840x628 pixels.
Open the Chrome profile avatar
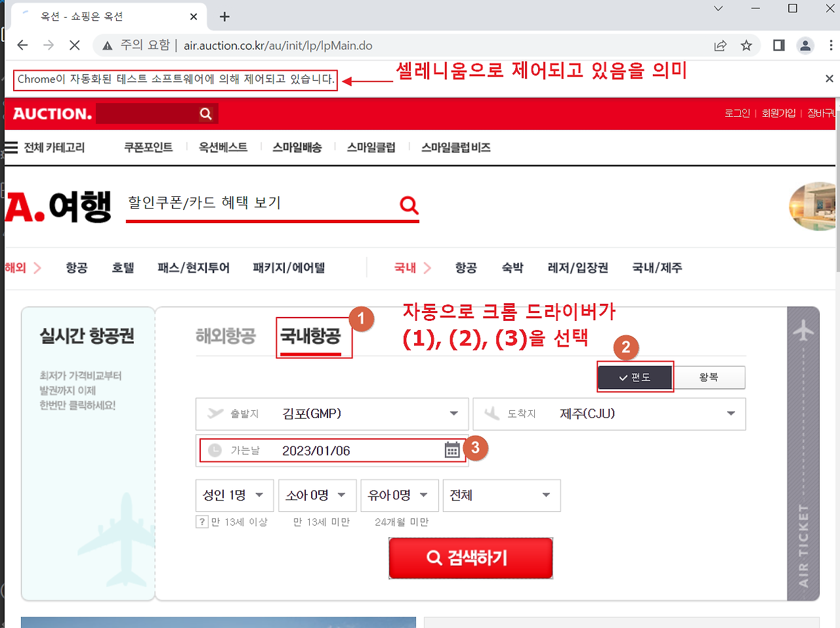(805, 45)
